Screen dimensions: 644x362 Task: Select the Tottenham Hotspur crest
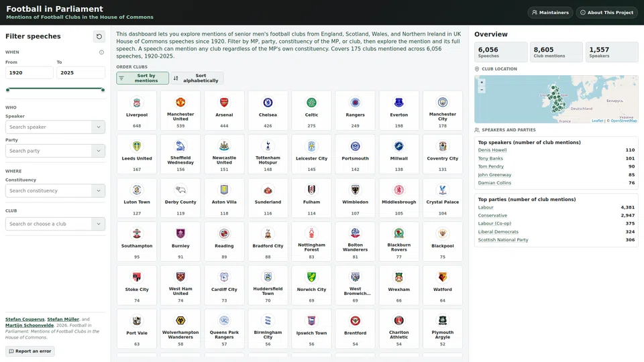[x=268, y=145]
